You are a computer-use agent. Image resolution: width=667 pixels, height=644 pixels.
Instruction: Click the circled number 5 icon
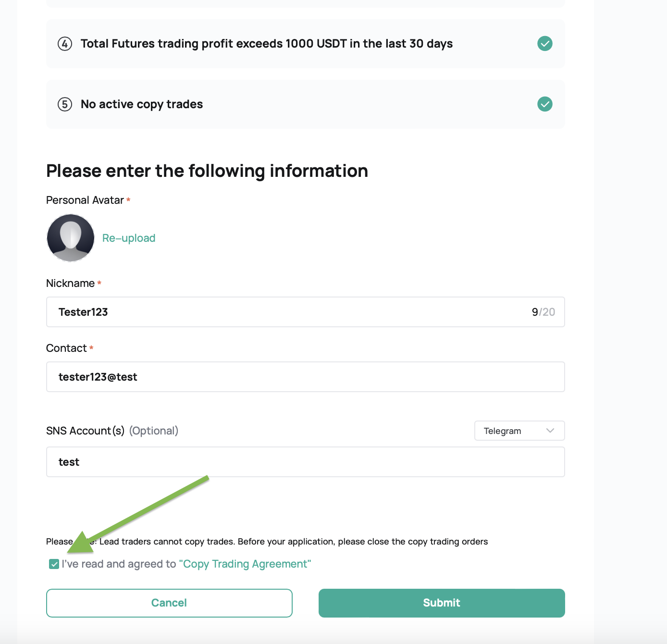[65, 104]
